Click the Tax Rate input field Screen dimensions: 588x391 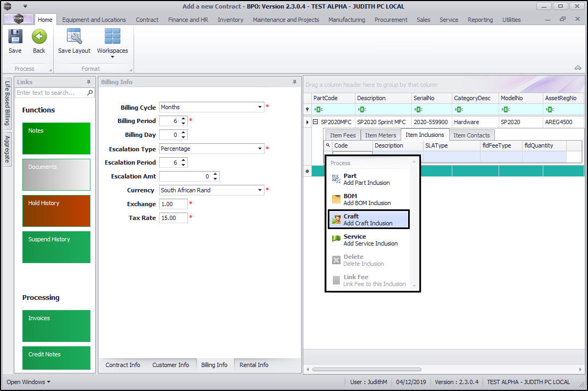173,218
